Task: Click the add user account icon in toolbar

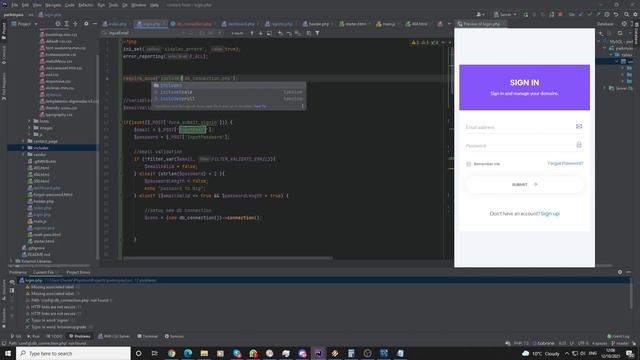Action: [x=481, y=14]
